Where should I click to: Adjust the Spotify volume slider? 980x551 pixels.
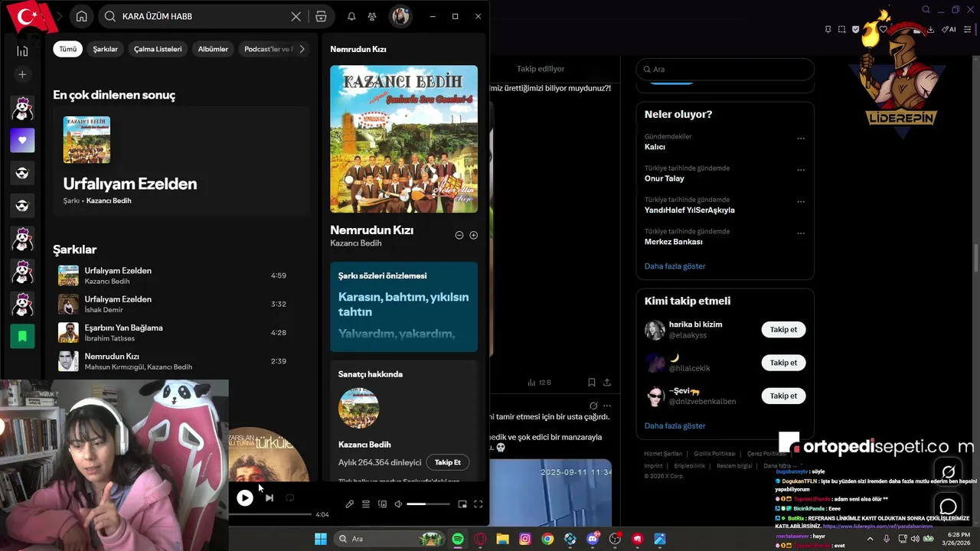pyautogui.click(x=428, y=504)
